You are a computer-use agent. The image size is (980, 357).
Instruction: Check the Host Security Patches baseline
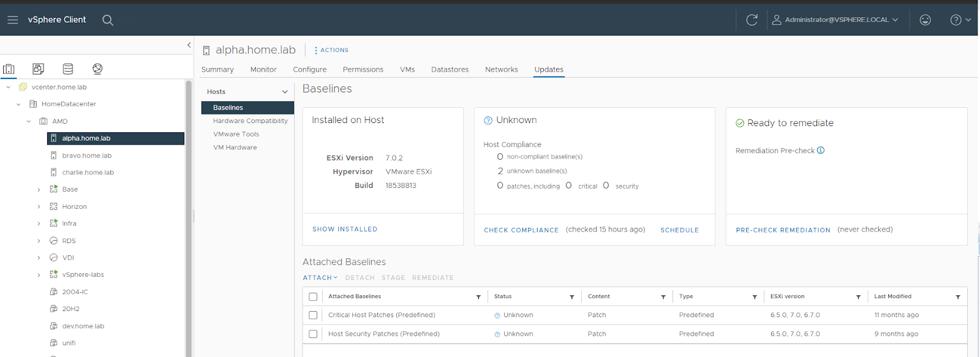313,334
